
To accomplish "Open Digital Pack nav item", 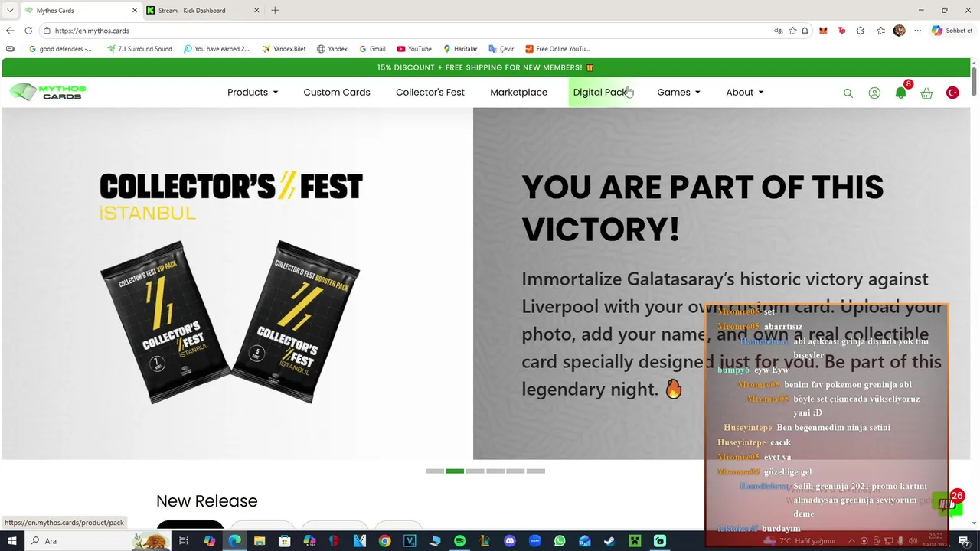I will [601, 93].
